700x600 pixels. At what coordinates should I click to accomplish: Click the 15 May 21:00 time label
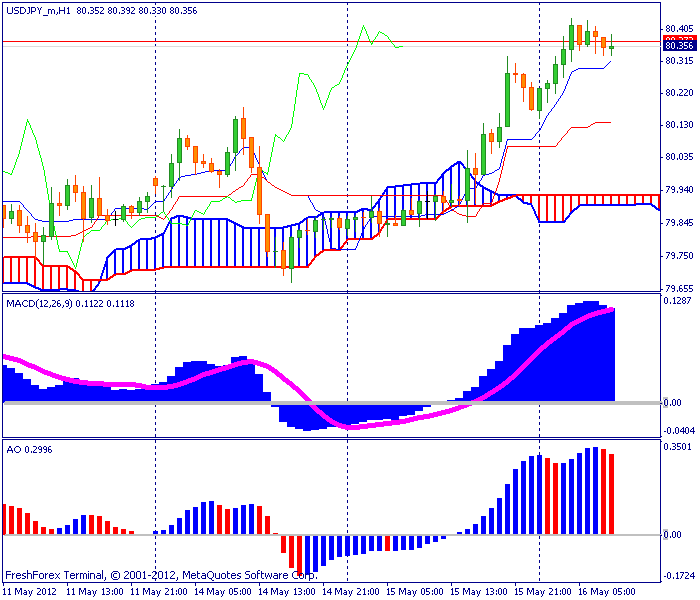(x=542, y=592)
